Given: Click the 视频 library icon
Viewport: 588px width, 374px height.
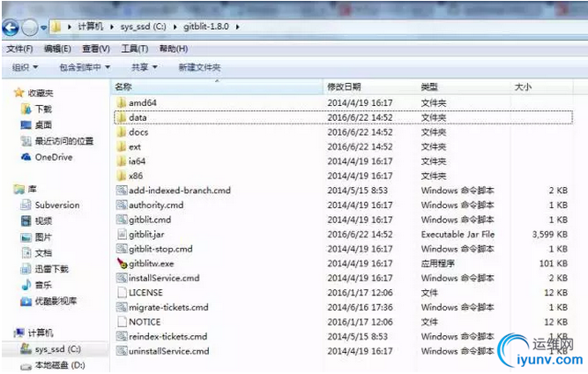Looking at the screenshot, I should pos(26,221).
